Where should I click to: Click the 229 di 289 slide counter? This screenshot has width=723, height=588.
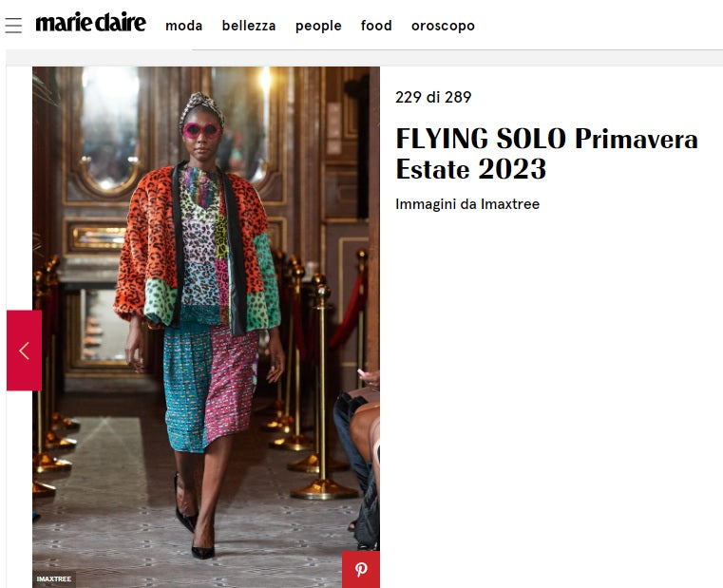pyautogui.click(x=433, y=97)
